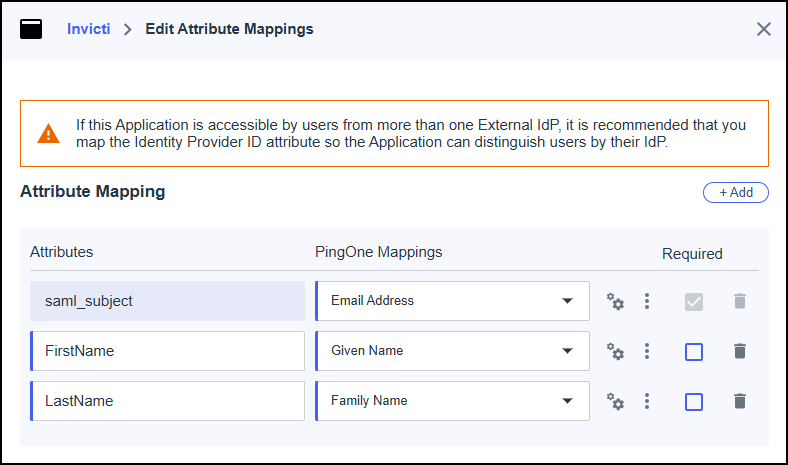
Task: Click the Required column header
Action: pyautogui.click(x=692, y=254)
